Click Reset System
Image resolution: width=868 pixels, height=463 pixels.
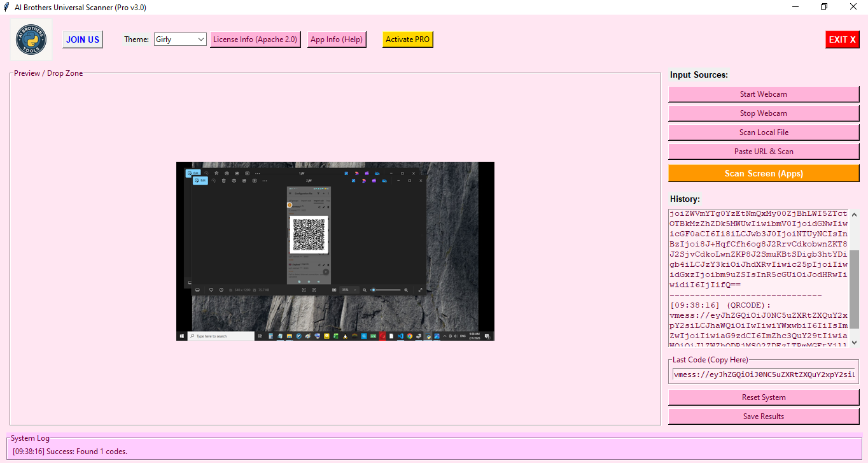pyautogui.click(x=764, y=397)
